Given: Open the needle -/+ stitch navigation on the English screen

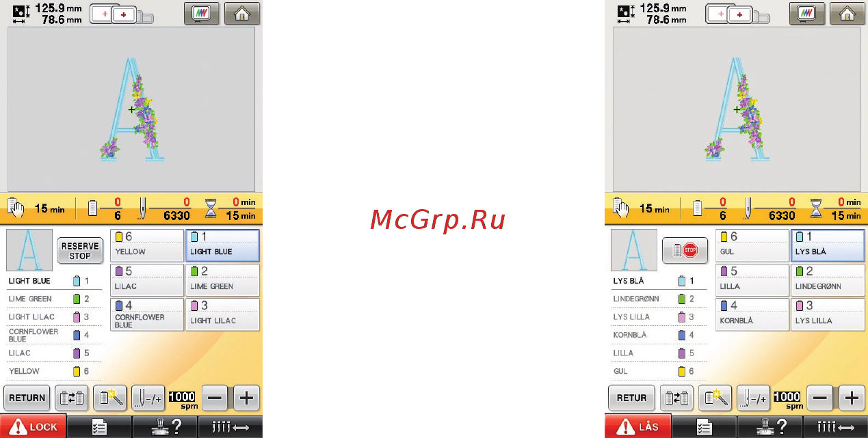Looking at the screenshot, I should (x=148, y=398).
